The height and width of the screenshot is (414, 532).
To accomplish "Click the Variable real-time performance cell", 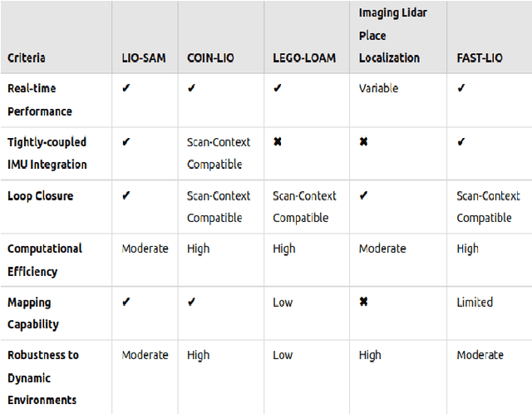I will [379, 88].
